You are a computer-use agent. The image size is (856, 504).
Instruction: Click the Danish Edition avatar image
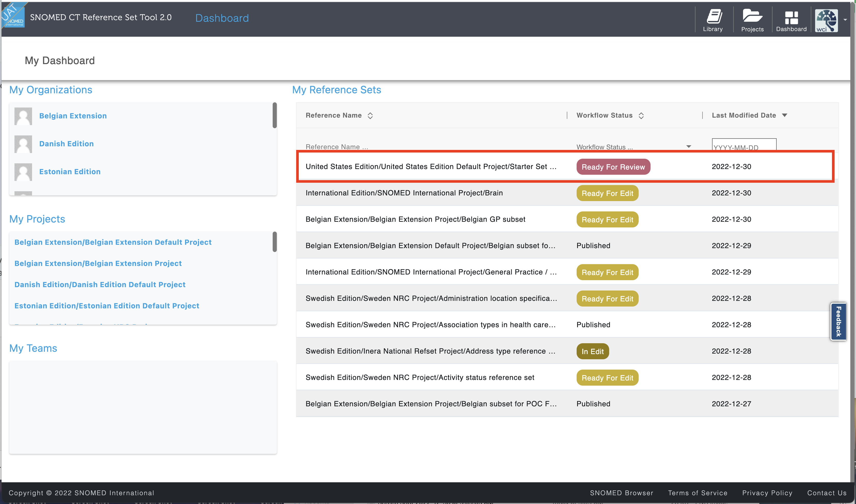[x=23, y=144]
